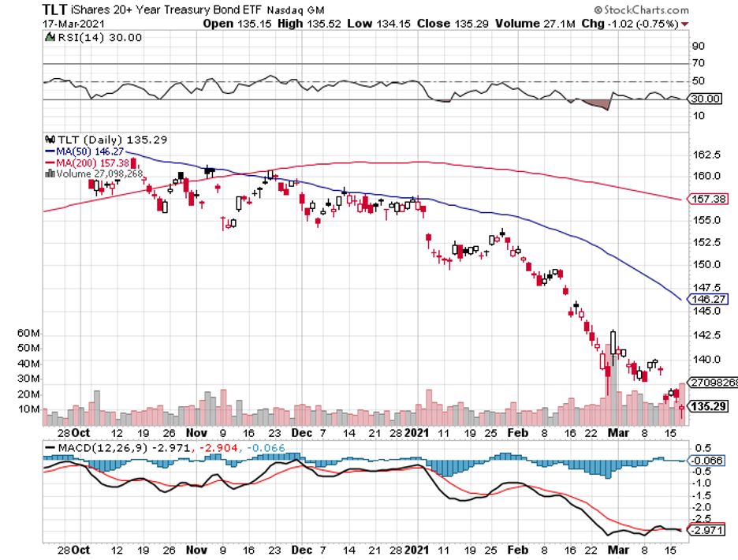Click the -0.066 tag on MACD axis
The height and width of the screenshot is (560, 738).
point(706,461)
